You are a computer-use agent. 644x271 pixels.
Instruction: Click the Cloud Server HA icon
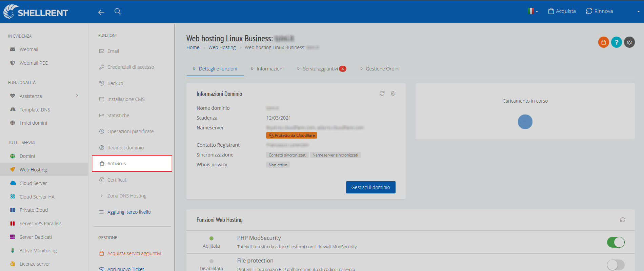[x=13, y=196]
